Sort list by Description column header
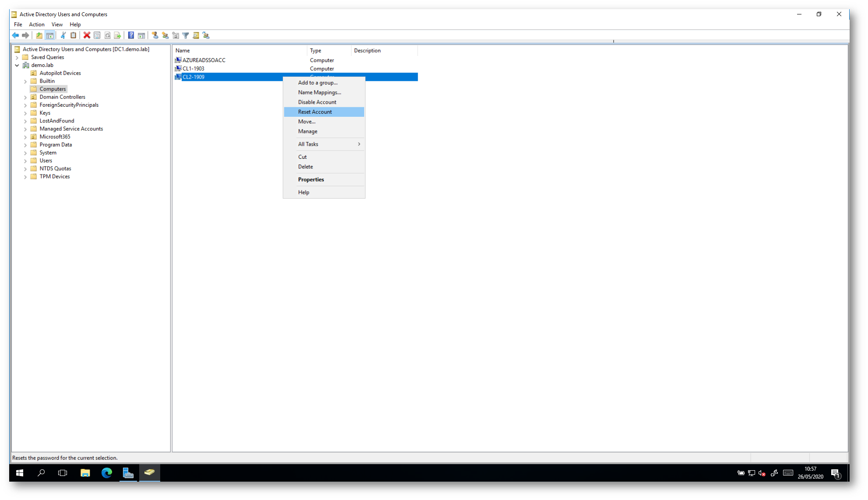Viewport: 868px width, 500px height. (x=384, y=51)
